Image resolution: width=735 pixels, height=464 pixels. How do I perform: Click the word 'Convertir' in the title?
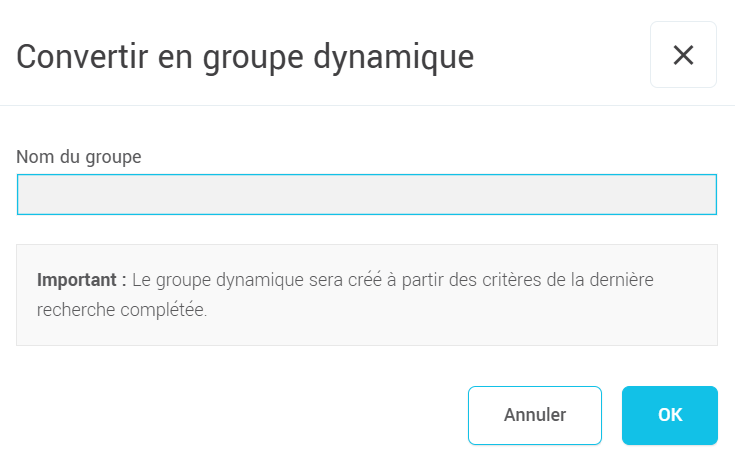[x=81, y=56]
